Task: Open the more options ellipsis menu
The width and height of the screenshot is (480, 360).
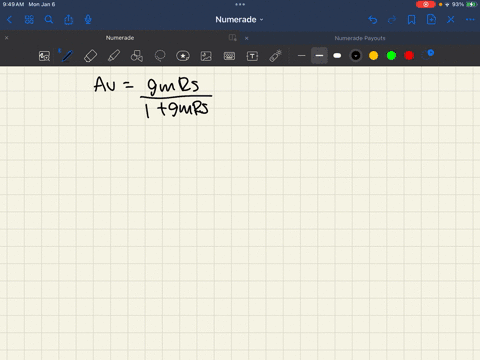Action: 470,20
